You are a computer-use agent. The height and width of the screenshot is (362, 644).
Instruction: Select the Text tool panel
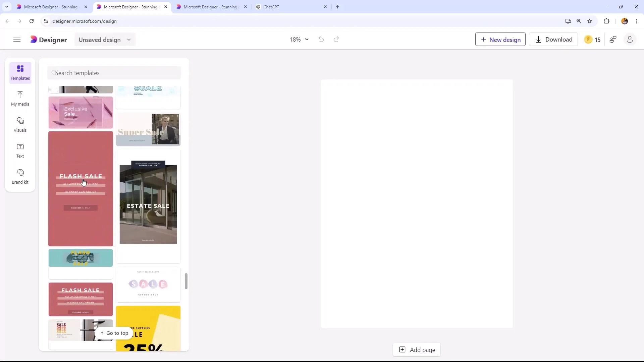(x=20, y=150)
